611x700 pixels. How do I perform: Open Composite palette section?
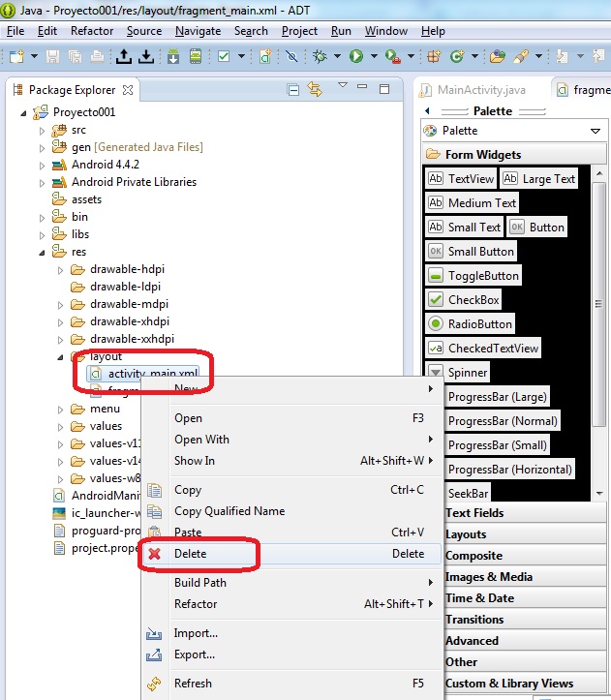click(526, 556)
